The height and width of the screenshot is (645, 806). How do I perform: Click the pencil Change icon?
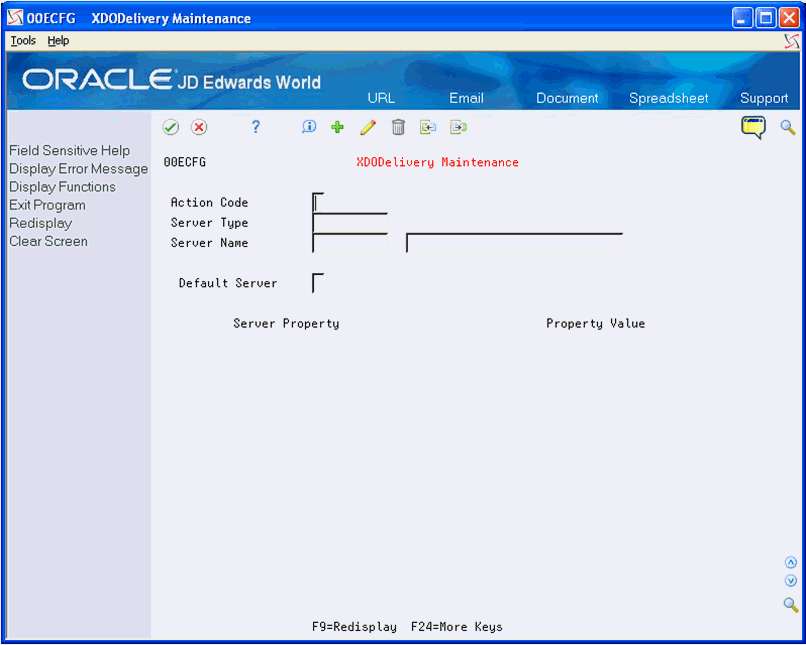click(x=368, y=127)
